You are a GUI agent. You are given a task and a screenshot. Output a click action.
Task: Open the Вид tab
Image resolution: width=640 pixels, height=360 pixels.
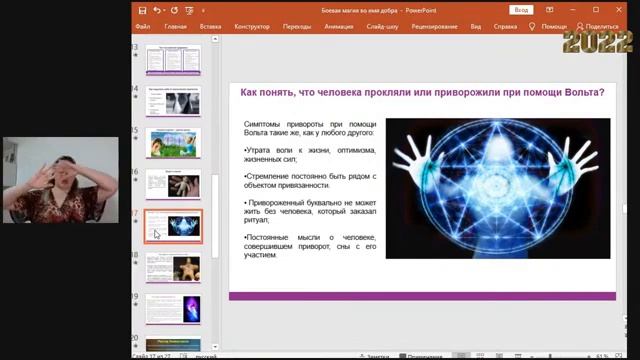click(476, 27)
